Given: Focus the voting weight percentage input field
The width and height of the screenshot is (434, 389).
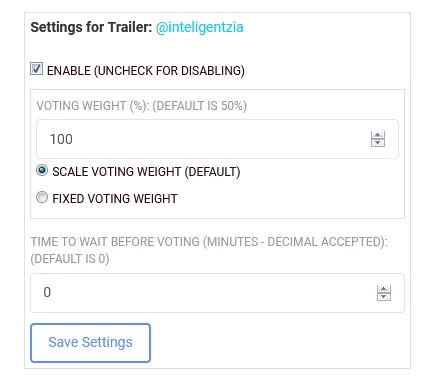Looking at the screenshot, I should tap(217, 139).
